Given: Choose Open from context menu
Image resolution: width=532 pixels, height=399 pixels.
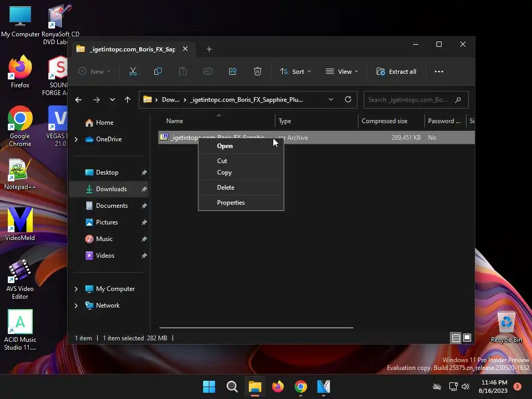Looking at the screenshot, I should click(241, 146).
